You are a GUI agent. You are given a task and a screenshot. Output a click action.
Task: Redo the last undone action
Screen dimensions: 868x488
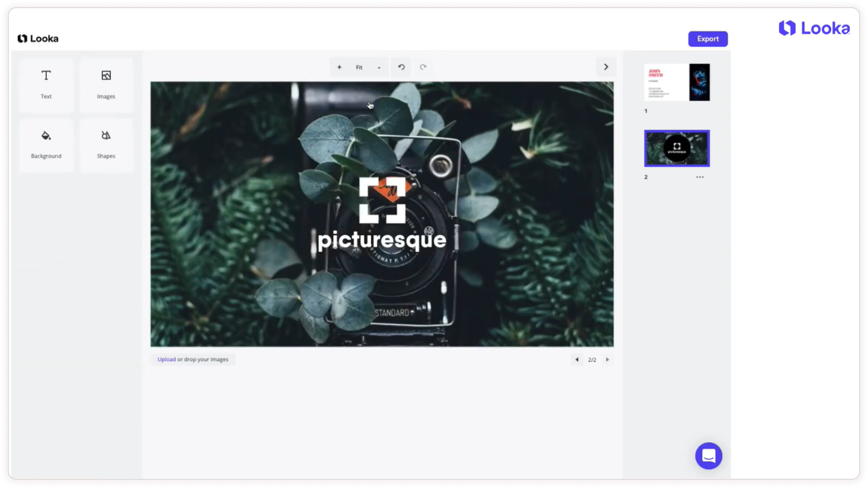pyautogui.click(x=423, y=68)
